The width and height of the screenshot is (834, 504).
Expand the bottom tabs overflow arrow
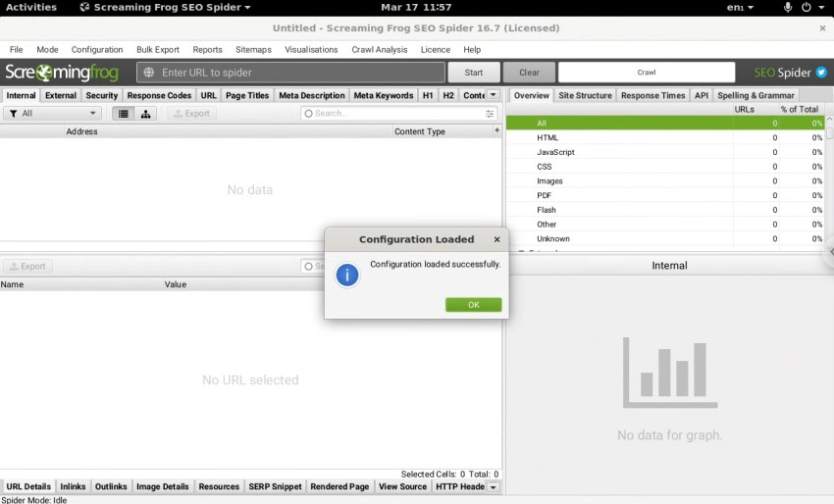coord(494,487)
